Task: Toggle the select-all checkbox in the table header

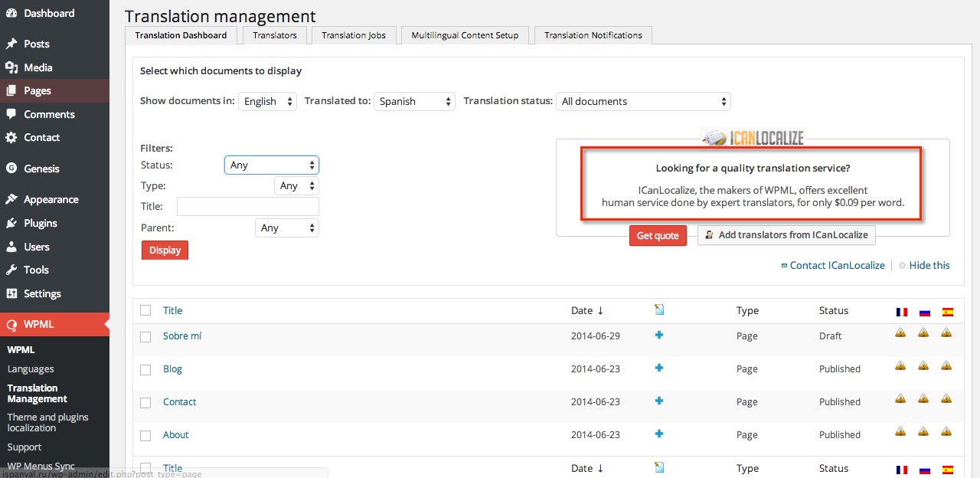Action: click(x=145, y=310)
